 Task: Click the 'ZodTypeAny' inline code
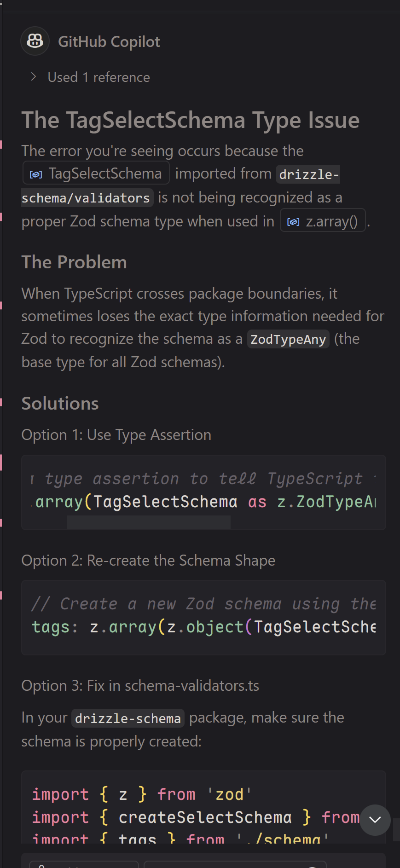[x=288, y=340]
